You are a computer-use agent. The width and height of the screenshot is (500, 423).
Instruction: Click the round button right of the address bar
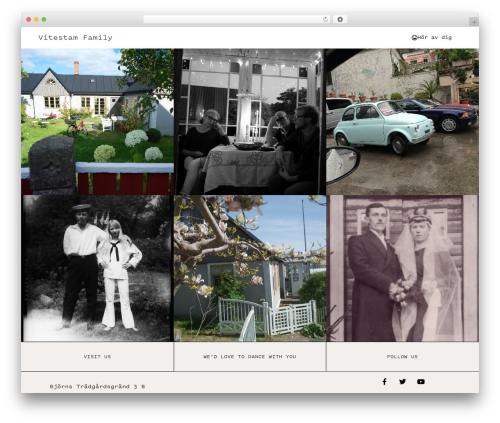click(x=340, y=19)
